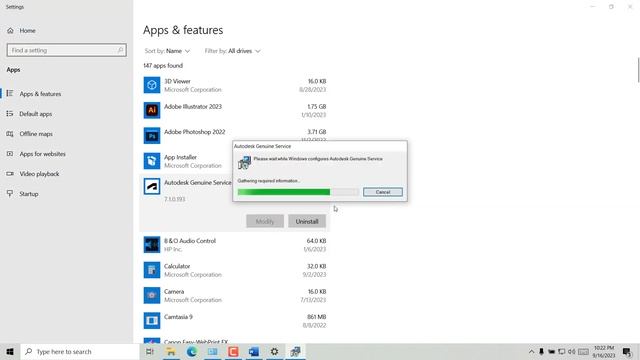The width and height of the screenshot is (640, 360).
Task: Cancel the Autodesk Genuine Service configuration
Action: pos(383,192)
